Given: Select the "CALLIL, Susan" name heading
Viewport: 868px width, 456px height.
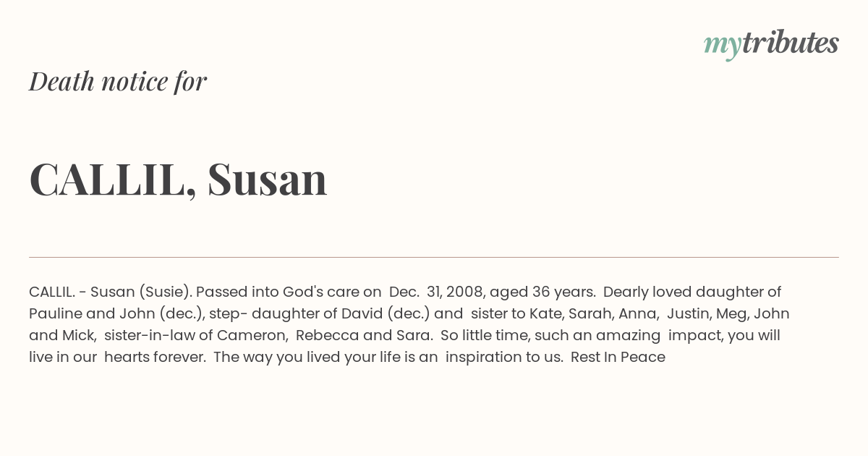Looking at the screenshot, I should [x=178, y=179].
